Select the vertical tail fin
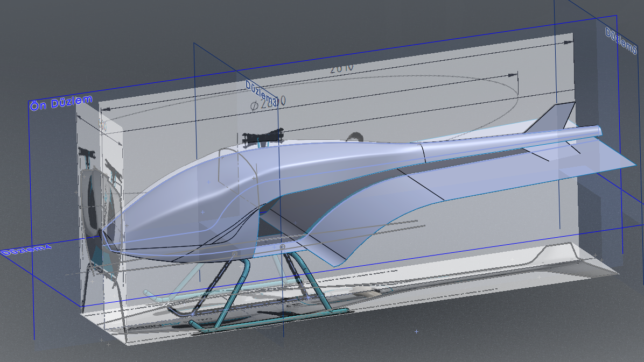Viewport: 644px width, 362px height. click(552, 118)
